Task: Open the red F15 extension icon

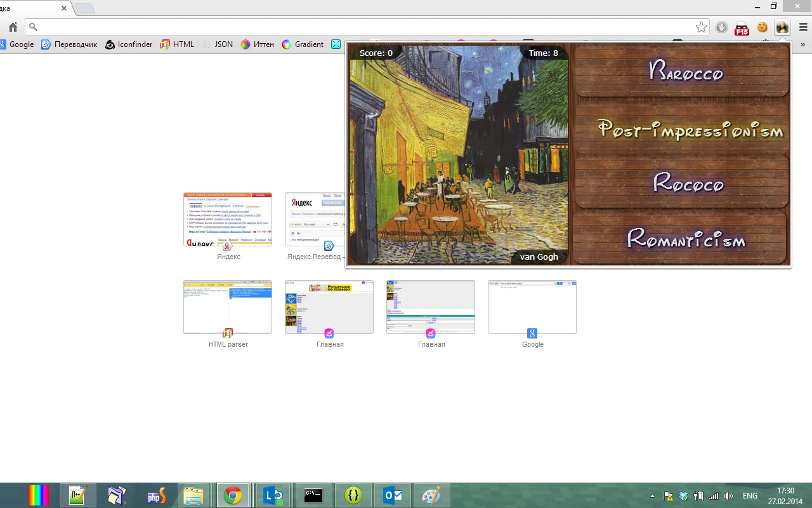Action: pyautogui.click(x=742, y=28)
